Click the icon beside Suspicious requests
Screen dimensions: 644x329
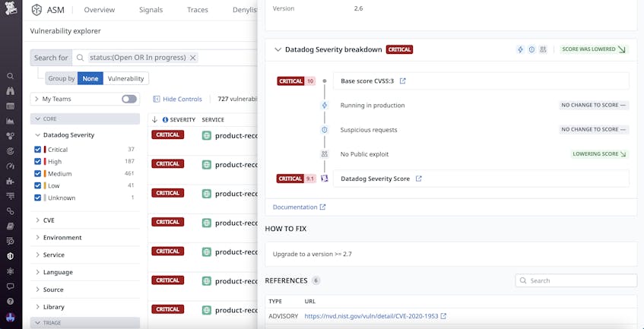tap(325, 130)
